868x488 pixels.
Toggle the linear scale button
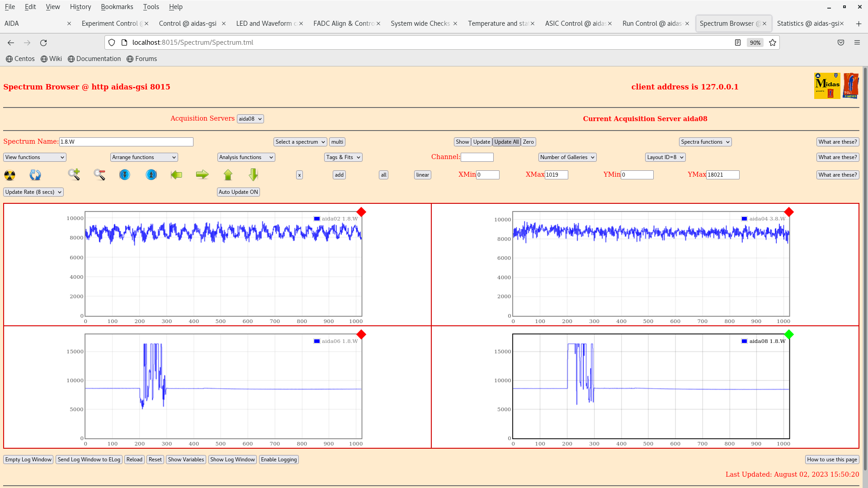(x=422, y=175)
